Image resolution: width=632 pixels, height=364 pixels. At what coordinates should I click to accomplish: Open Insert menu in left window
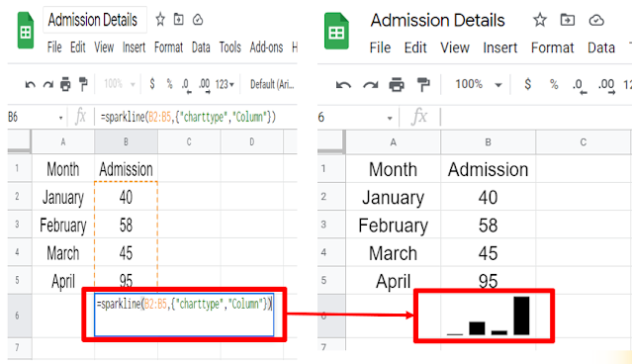tap(134, 47)
